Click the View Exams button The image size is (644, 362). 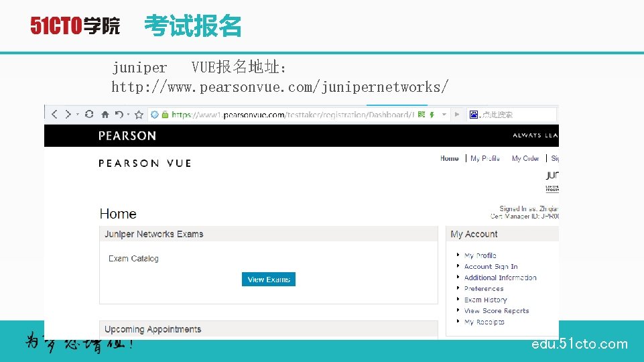pyautogui.click(x=269, y=280)
